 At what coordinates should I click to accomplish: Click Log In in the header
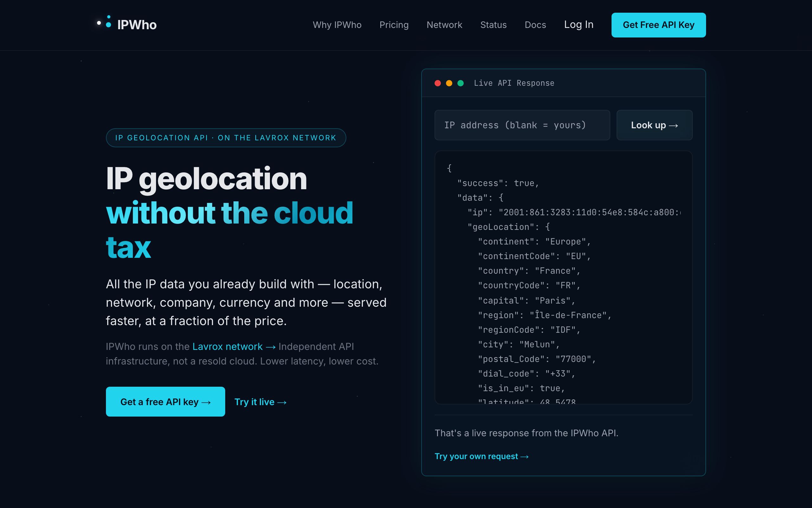[579, 24]
